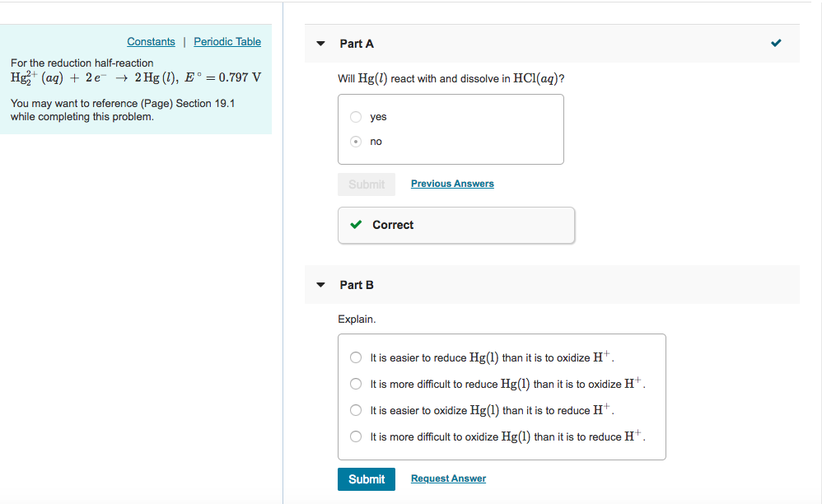The height and width of the screenshot is (504, 822).
Task: Click the Part B header label
Action: (357, 285)
